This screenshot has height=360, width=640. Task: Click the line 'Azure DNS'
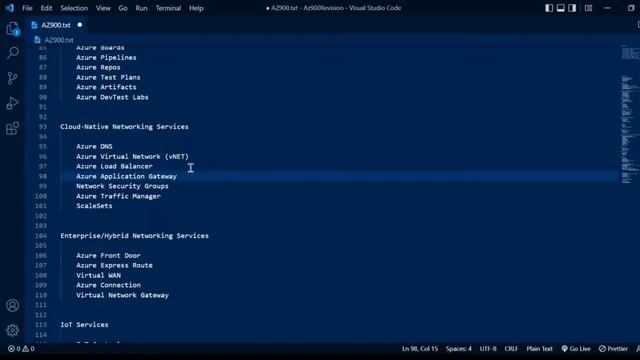coord(94,147)
